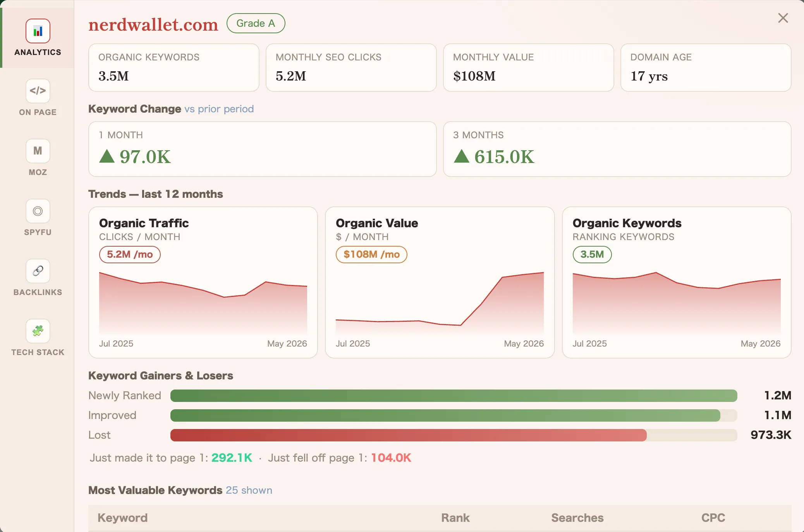
Task: Click the Organic Keywords card title
Action: click(x=627, y=223)
